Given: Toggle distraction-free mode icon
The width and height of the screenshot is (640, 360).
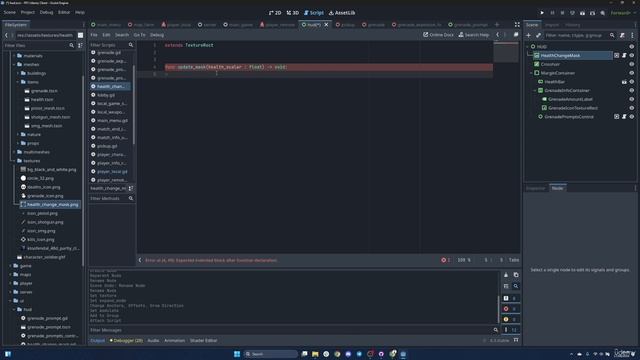Looking at the screenshot, I should [x=517, y=25].
